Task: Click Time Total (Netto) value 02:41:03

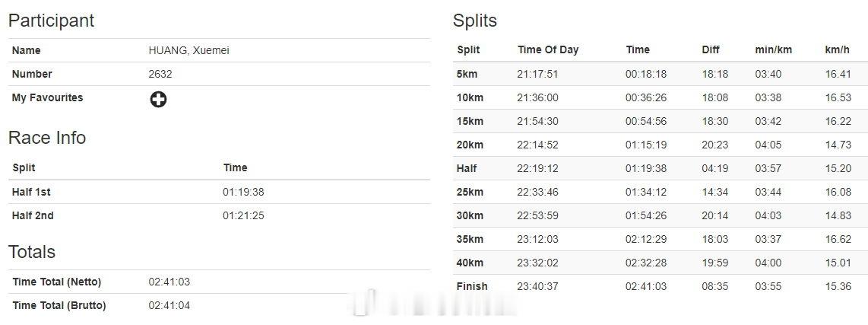Action: click(169, 282)
